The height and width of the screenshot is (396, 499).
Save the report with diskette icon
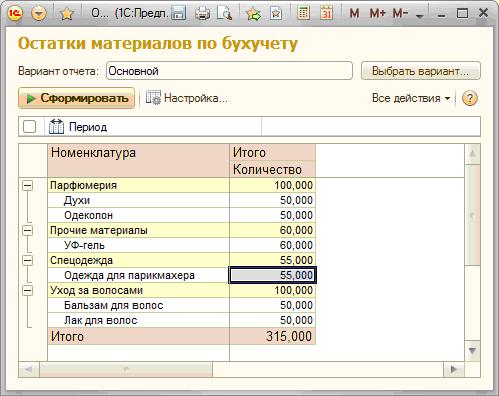point(178,14)
